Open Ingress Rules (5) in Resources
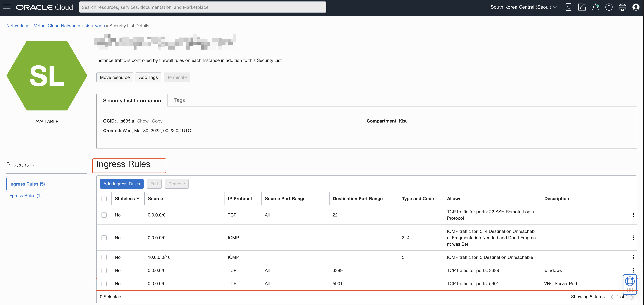The height and width of the screenshot is (305, 644). tap(27, 184)
